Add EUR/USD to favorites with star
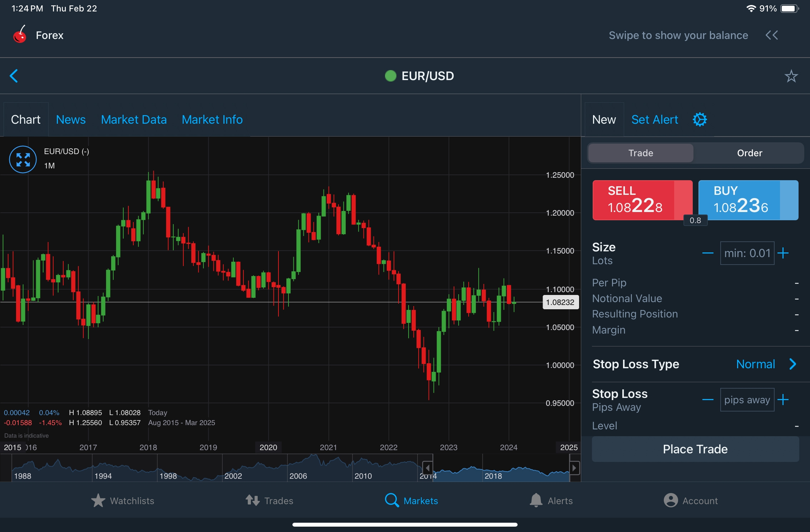Image resolution: width=810 pixels, height=532 pixels. pos(791,76)
